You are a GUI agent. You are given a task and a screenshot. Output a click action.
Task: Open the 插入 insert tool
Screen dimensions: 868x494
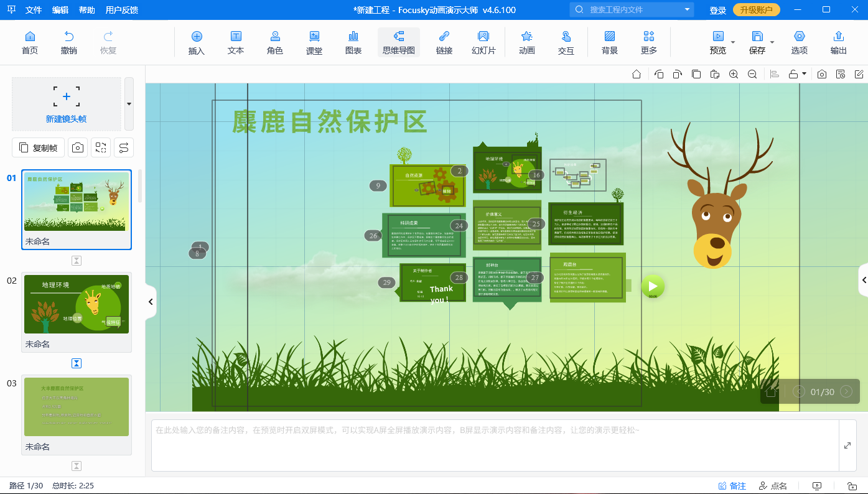click(197, 42)
